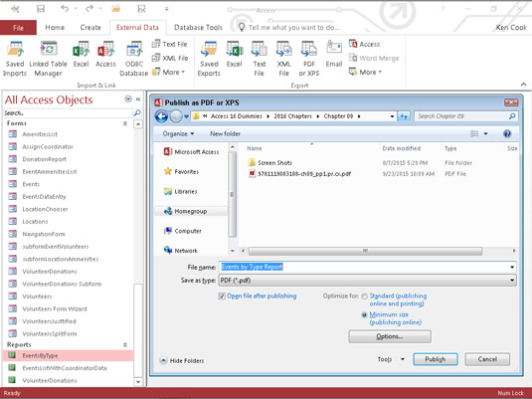Create a New folder
This screenshot has width=532, height=399.
point(225,133)
